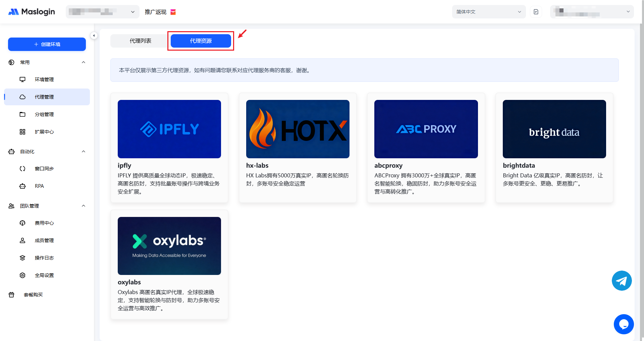Click the IPFLY proxy thumbnail

click(x=169, y=129)
